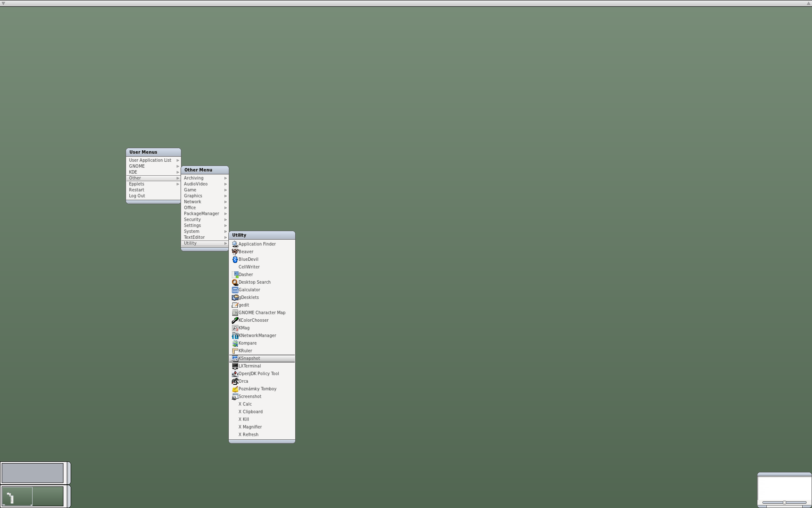The width and height of the screenshot is (812, 508).
Task: Click the Galculator calculator icon
Action: pyautogui.click(x=235, y=290)
